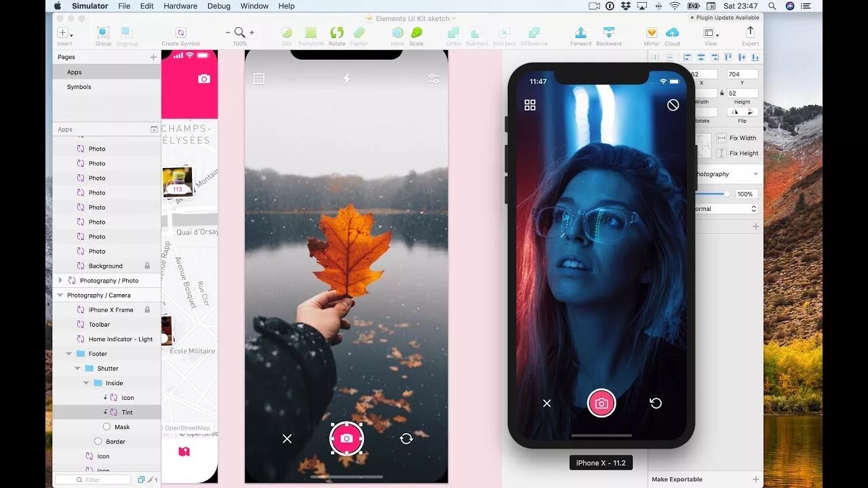Image resolution: width=868 pixels, height=488 pixels.
Task: Zoom in with the plus button
Action: click(x=252, y=33)
